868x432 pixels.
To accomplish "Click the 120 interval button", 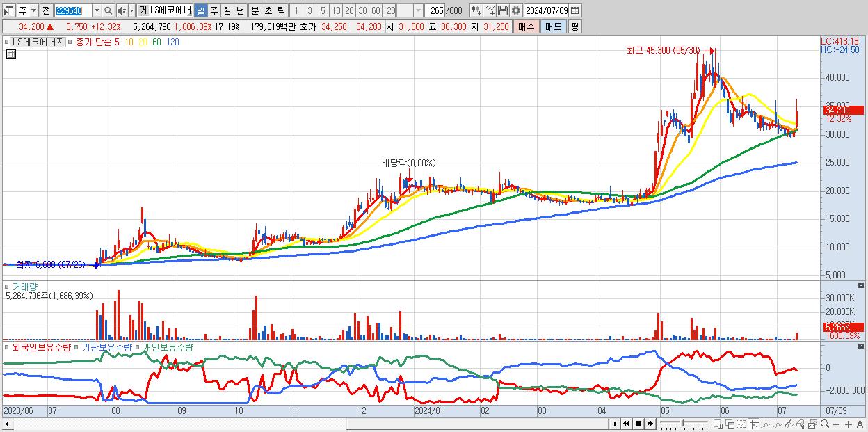I will coord(389,10).
